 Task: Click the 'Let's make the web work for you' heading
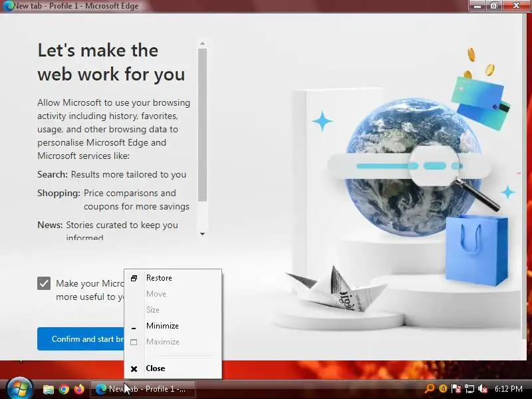click(x=111, y=63)
